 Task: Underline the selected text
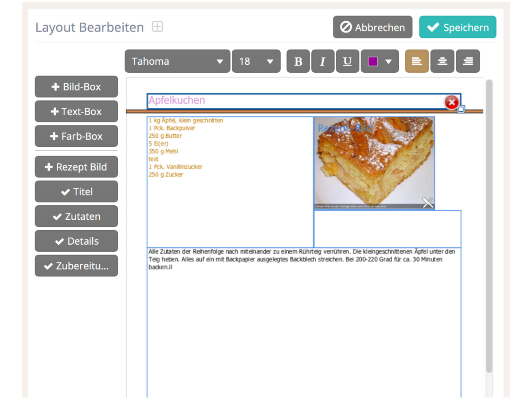point(348,61)
